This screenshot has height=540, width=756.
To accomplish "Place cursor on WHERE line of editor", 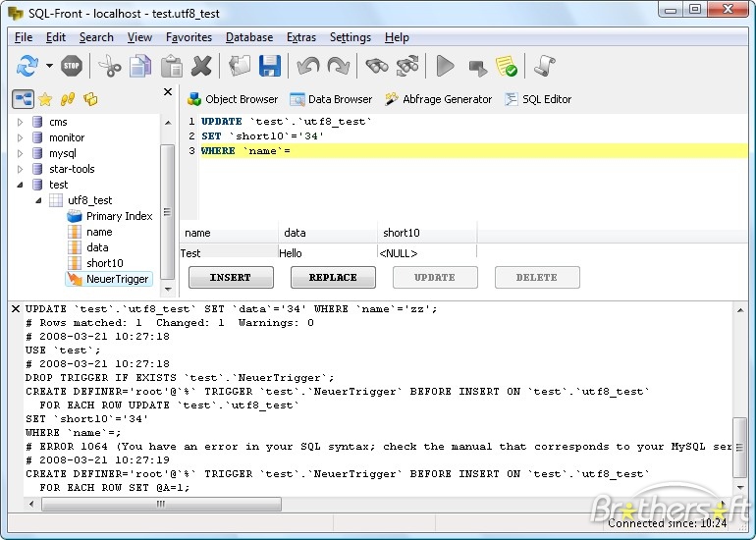I will click(x=474, y=151).
